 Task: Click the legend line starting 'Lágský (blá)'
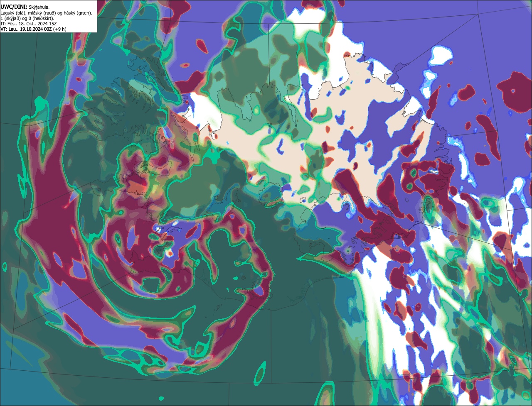coord(46,12)
